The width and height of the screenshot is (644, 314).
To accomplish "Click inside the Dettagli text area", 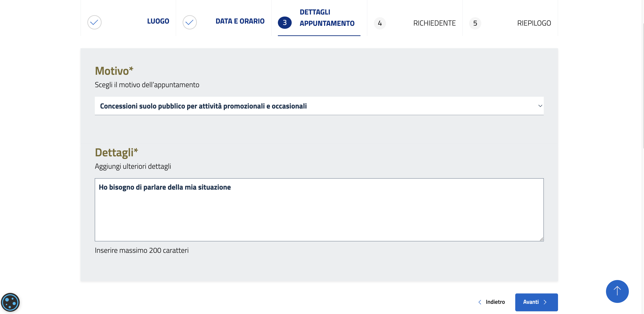I will click(x=319, y=213).
